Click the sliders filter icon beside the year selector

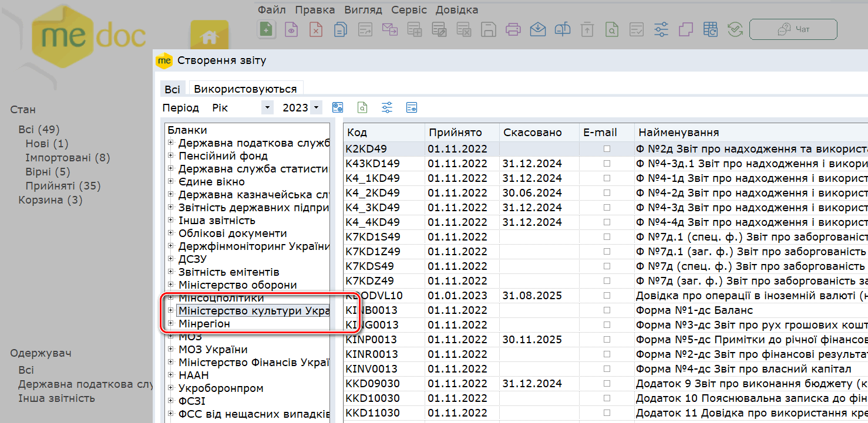[387, 107]
